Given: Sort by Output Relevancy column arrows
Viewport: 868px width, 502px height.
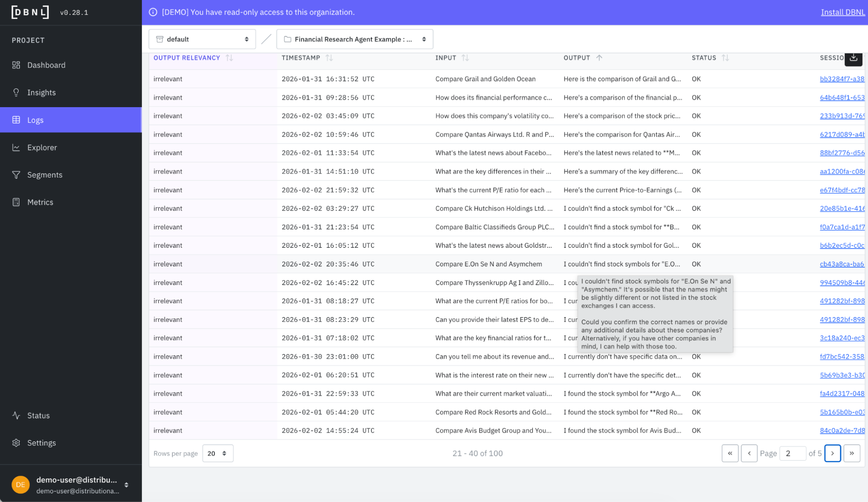Looking at the screenshot, I should point(229,58).
